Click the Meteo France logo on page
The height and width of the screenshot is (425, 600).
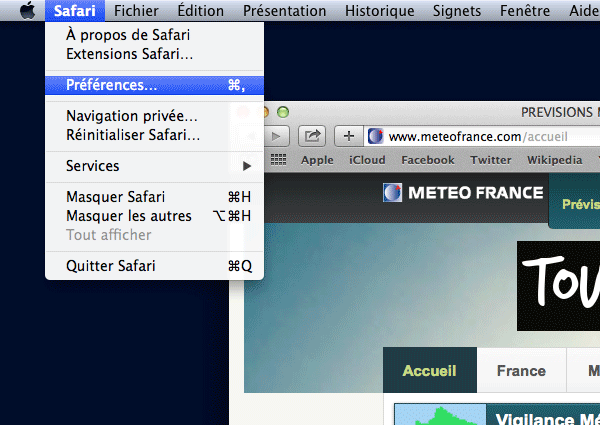point(392,192)
